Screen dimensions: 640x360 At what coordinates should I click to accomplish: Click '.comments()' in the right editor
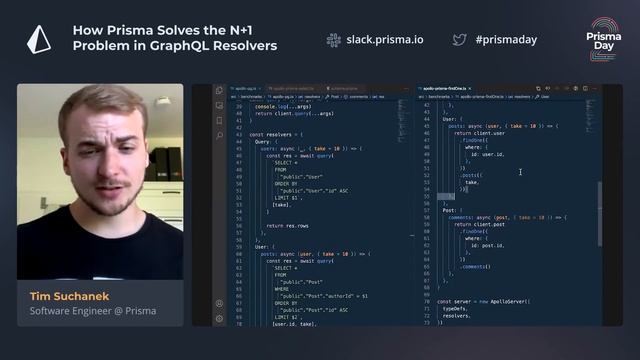[x=476, y=267]
